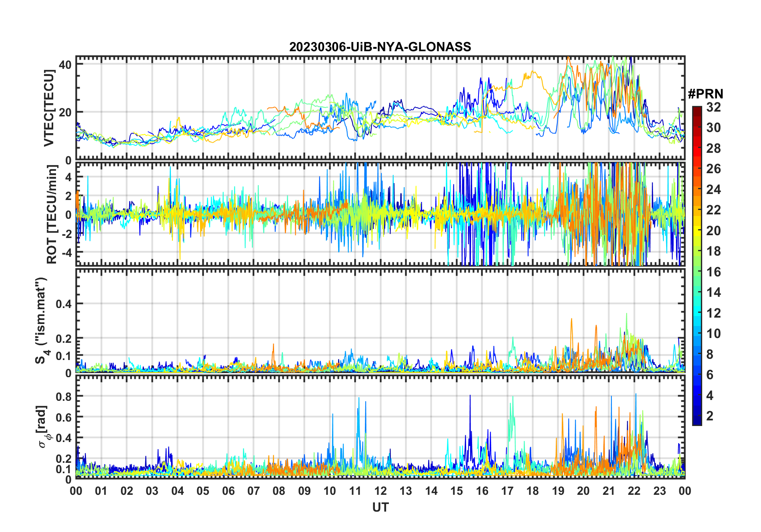Click x-axis hour tick label 01
761x532 pixels.
click(x=101, y=491)
